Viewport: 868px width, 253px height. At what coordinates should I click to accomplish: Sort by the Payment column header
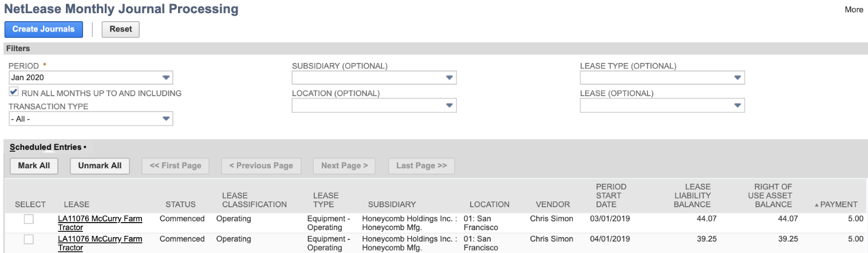click(838, 204)
